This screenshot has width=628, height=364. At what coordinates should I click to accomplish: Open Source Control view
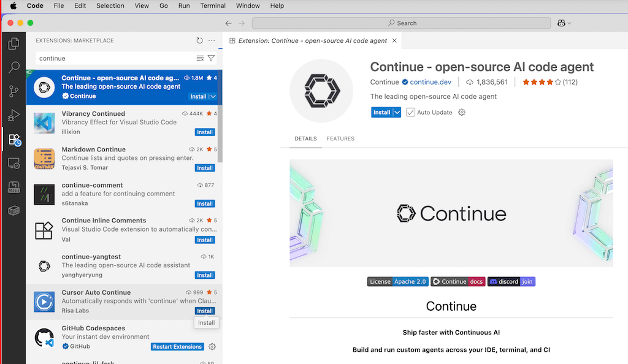tap(13, 91)
